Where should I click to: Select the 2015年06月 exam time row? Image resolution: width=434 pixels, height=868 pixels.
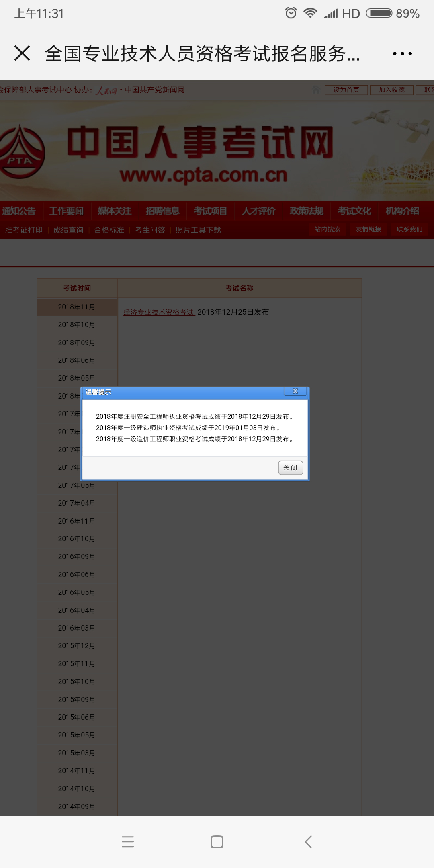click(x=77, y=717)
